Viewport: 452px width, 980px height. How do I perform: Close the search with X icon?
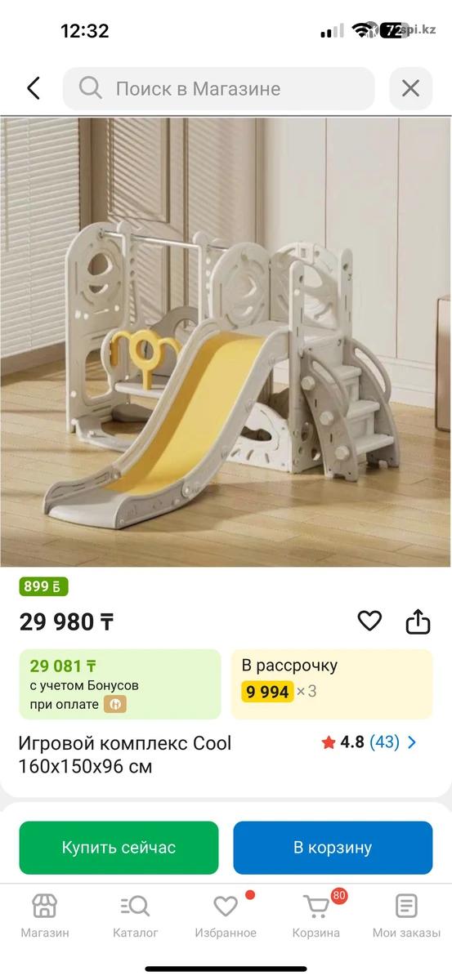(x=410, y=88)
